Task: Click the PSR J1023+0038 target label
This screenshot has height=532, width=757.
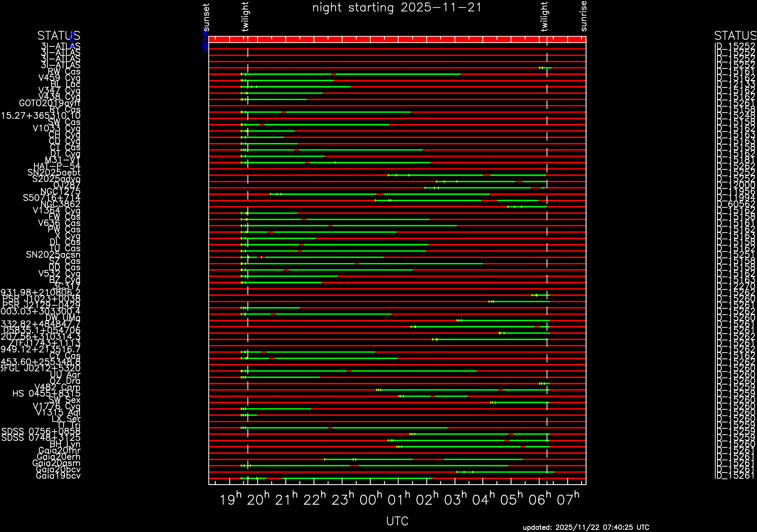Action: click(41, 299)
